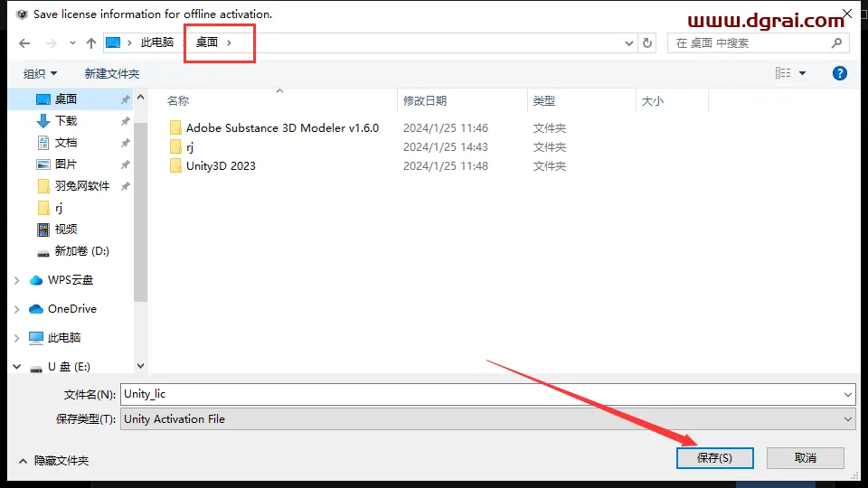Sort by 修改日期 column header
Image resolution: width=868 pixels, height=488 pixels.
pos(425,100)
